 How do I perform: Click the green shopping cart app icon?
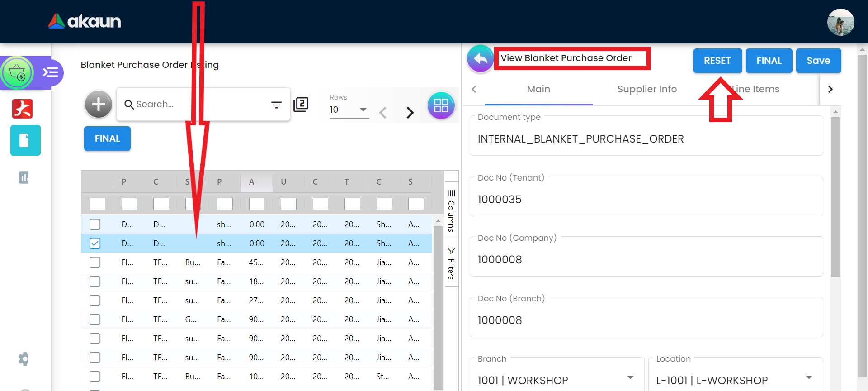(18, 72)
